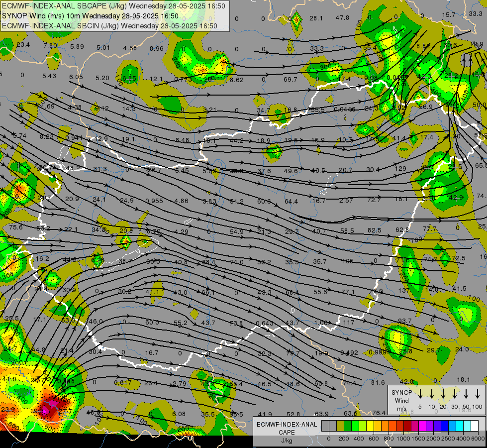
Task: Click the wind arrow above the 50 m/s label
Action: coord(466,394)
